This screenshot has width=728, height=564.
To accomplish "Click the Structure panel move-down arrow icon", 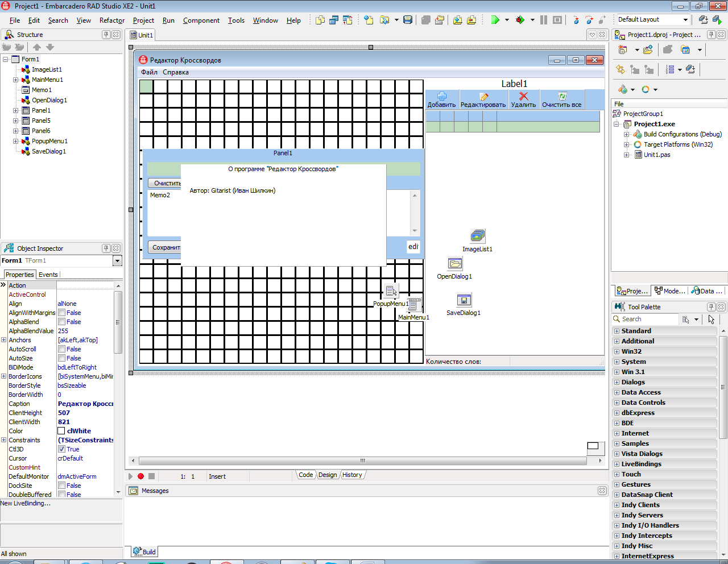I will 50,47.
